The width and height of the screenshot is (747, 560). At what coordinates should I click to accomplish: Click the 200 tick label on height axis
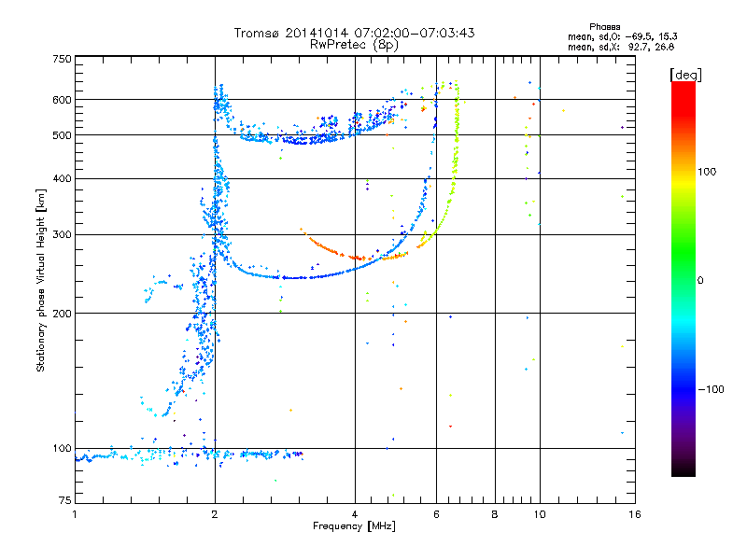62,314
